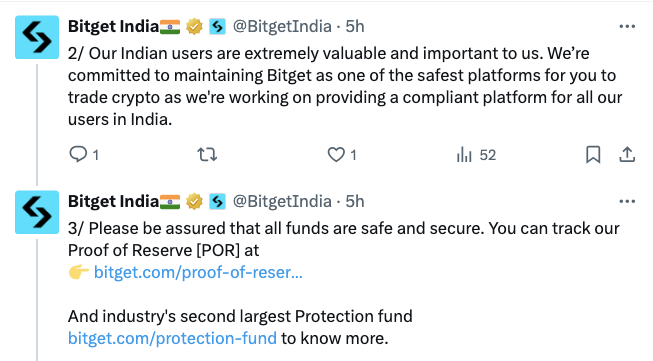Open the bitget.com/proof-of-reser... link
The image size is (653, 361).
click(198, 272)
